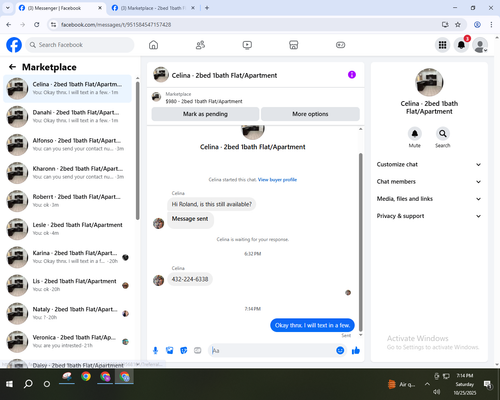This screenshot has height=400, width=500.
Task: Open the Menu grid icon
Action: [x=442, y=45]
